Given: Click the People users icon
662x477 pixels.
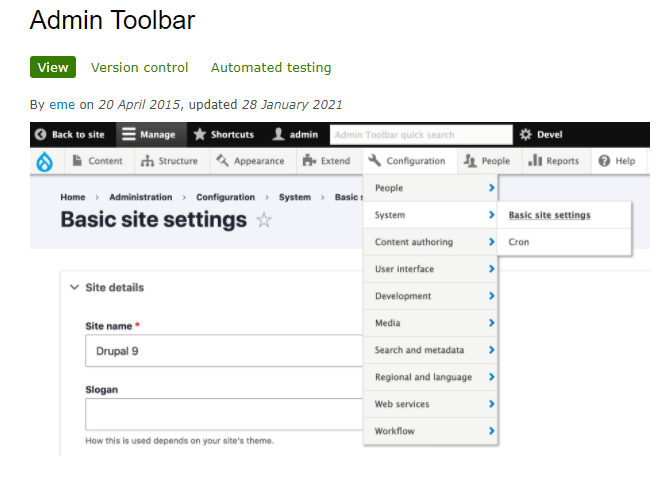Looking at the screenshot, I should pyautogui.click(x=470, y=160).
